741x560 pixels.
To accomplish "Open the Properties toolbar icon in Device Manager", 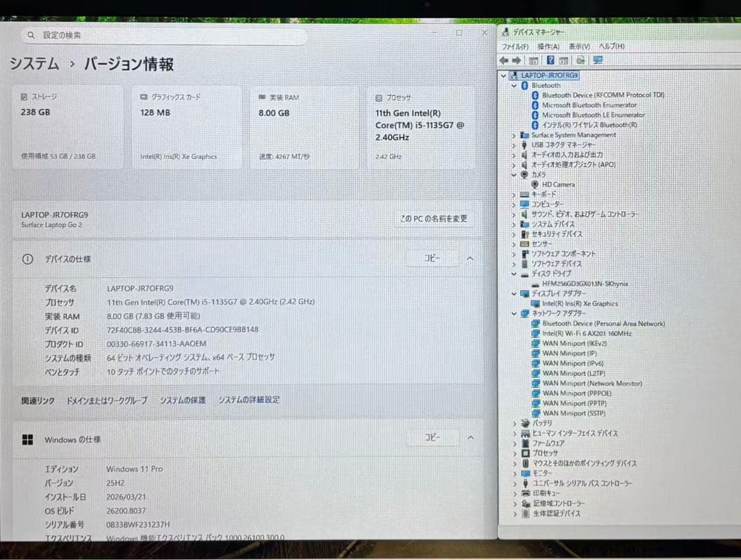I will pyautogui.click(x=534, y=60).
